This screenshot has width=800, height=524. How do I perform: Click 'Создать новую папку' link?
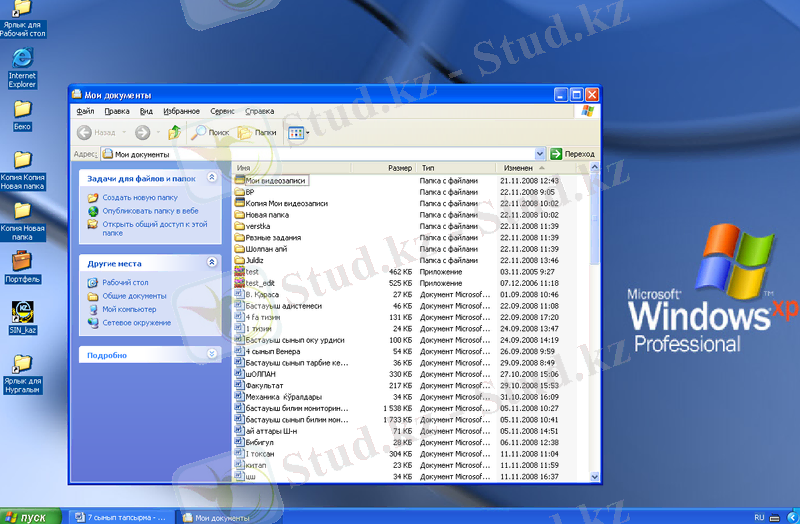coord(139,198)
